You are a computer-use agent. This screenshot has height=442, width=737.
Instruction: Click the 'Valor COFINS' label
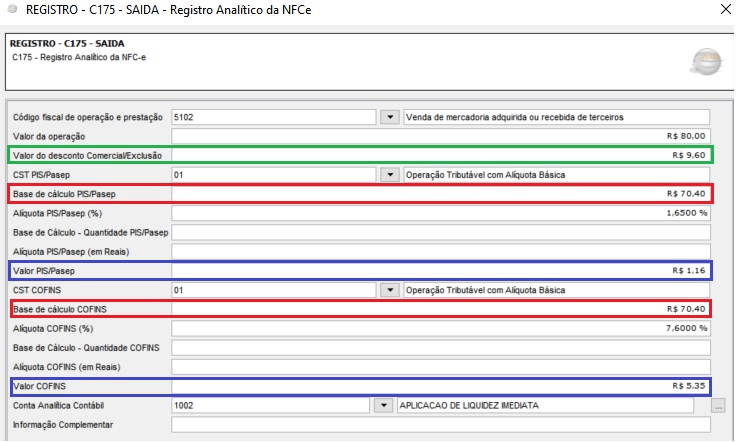(x=39, y=387)
